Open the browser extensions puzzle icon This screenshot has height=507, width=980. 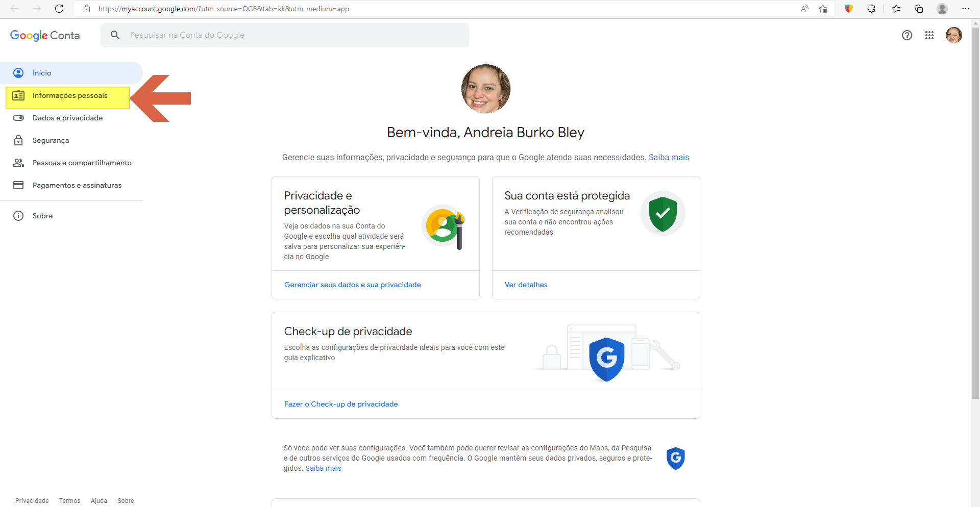tap(871, 9)
